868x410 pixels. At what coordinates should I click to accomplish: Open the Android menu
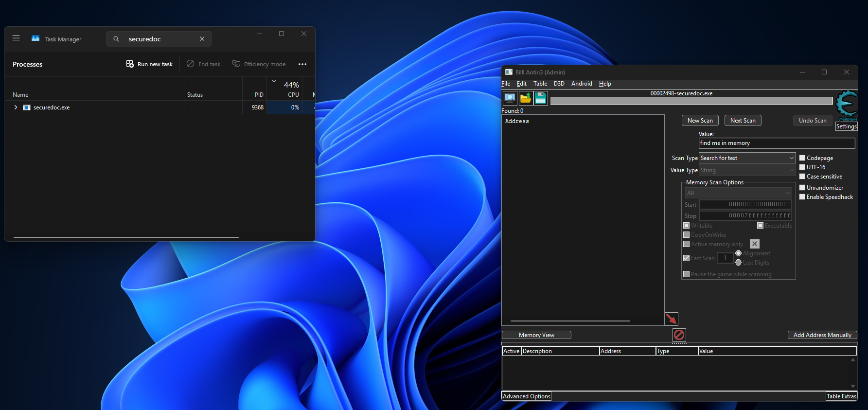(x=582, y=84)
